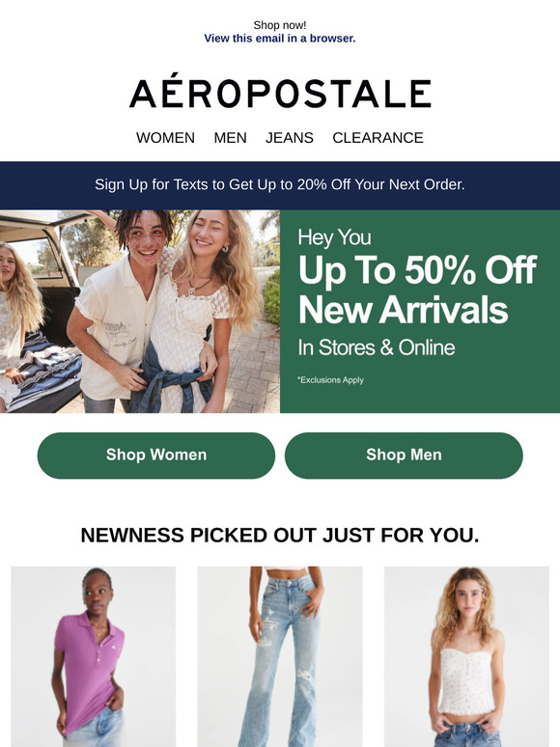Select the white floral tube top product image
This screenshot has height=747, width=560.
click(x=466, y=656)
